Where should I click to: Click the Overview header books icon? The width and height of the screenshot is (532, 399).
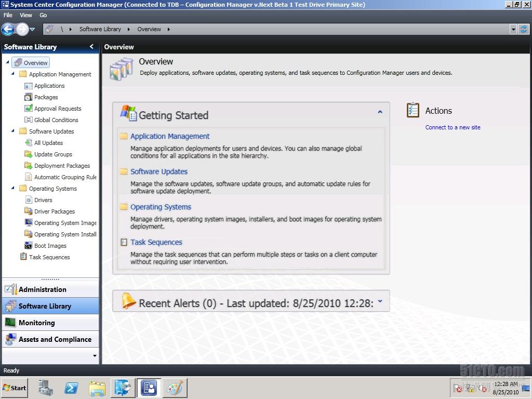(x=121, y=69)
